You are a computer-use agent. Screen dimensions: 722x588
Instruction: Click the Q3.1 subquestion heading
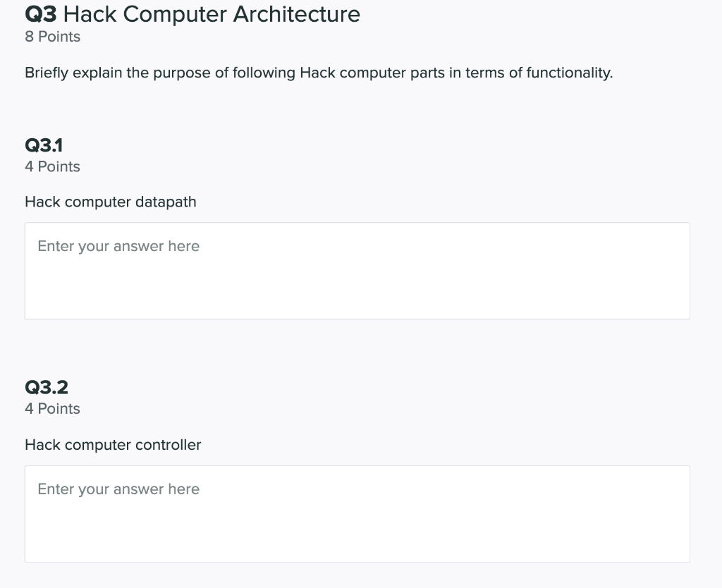coord(44,145)
